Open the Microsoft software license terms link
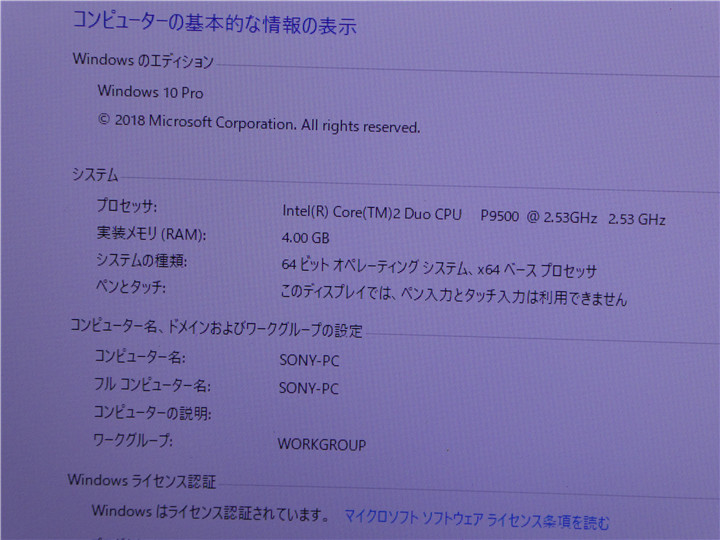The width and height of the screenshot is (720, 540). 477,519
